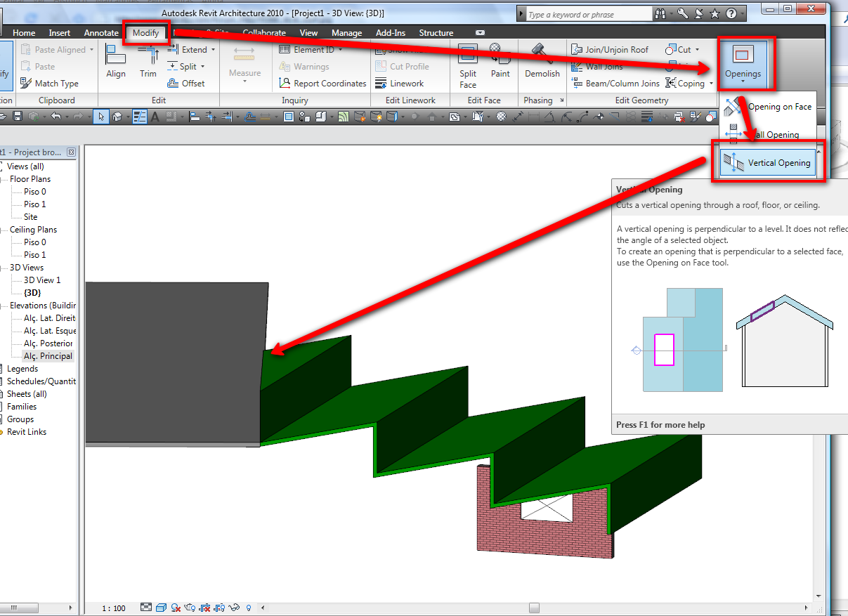Expand the Paste Aligned dropdown
This screenshot has height=616, width=848.
coord(91,50)
